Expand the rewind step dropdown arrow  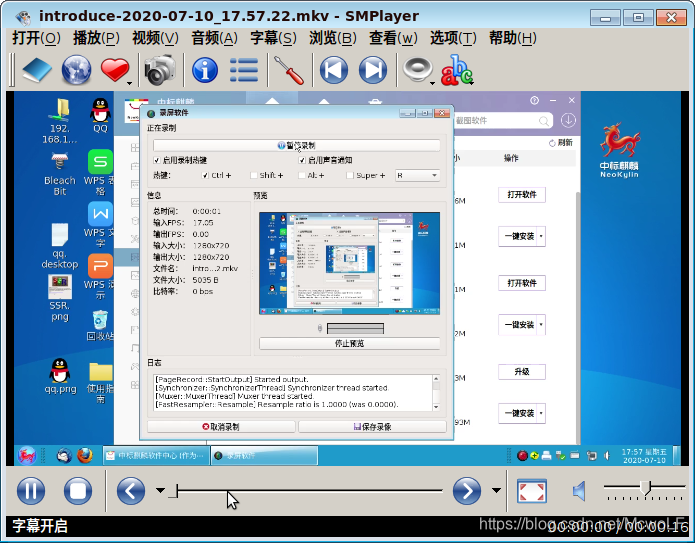click(x=160, y=490)
